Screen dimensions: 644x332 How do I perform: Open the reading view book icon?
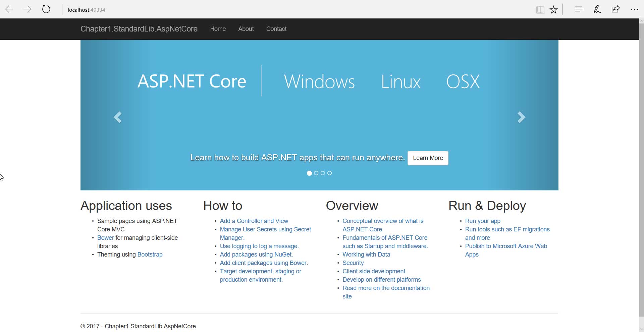point(540,10)
